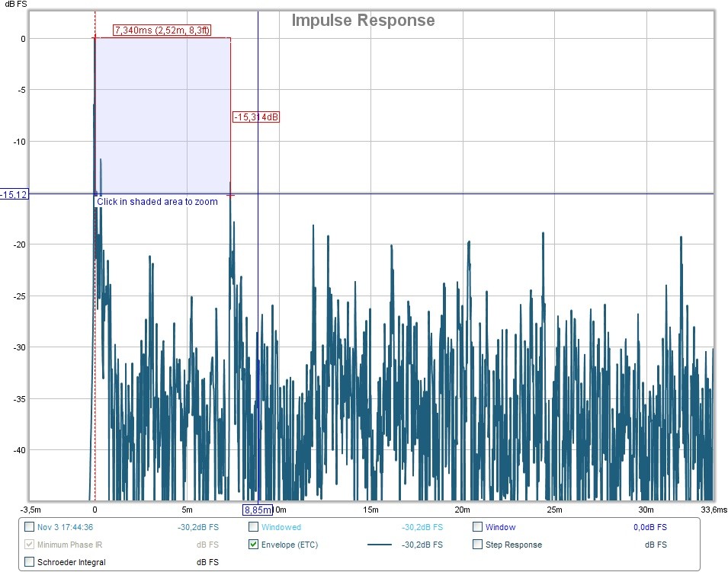Click the "Step Response" legend label
The image size is (728, 572).
pyautogui.click(x=514, y=545)
